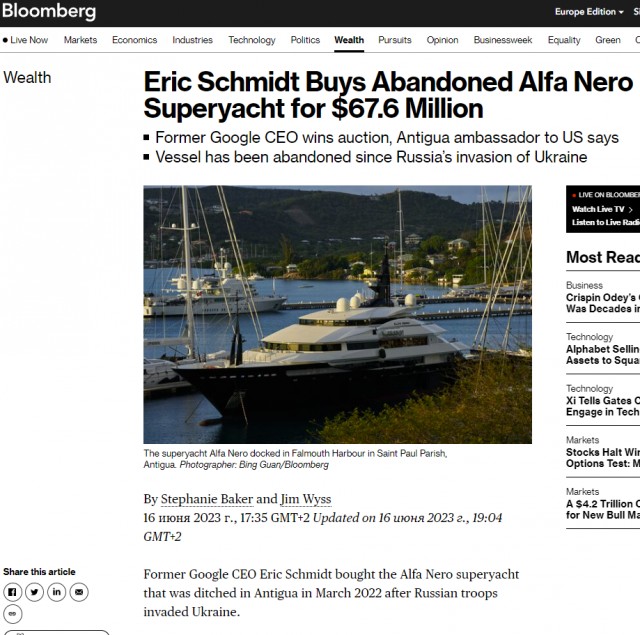Share article on Facebook icon

(12, 592)
